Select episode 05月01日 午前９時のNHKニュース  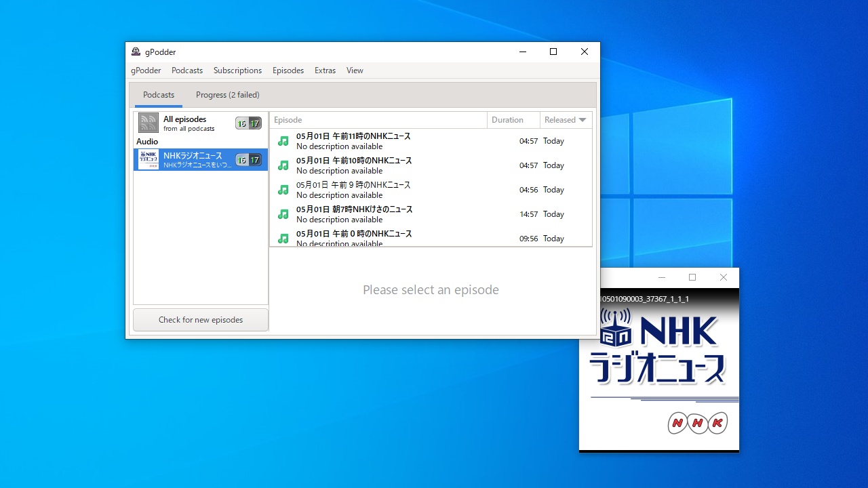[431, 190]
